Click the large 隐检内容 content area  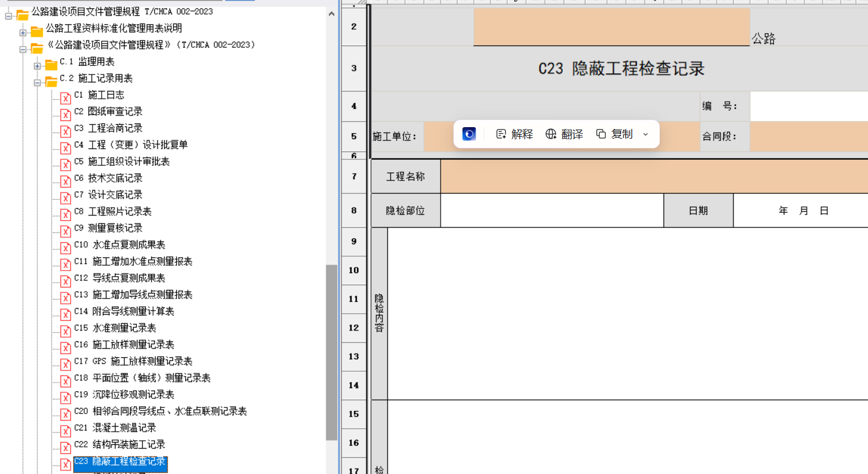[x=628, y=314]
